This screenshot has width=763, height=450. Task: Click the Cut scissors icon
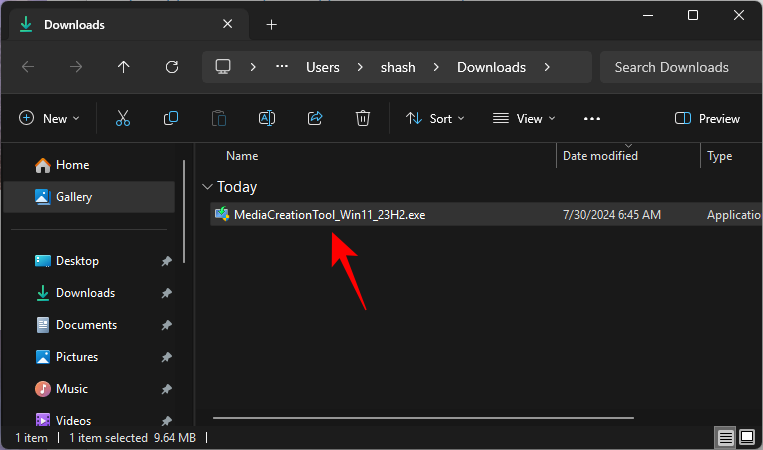coord(123,118)
